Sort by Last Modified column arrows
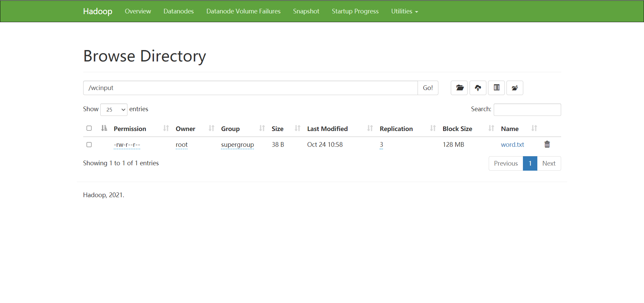This screenshot has width=644, height=303. point(370,128)
